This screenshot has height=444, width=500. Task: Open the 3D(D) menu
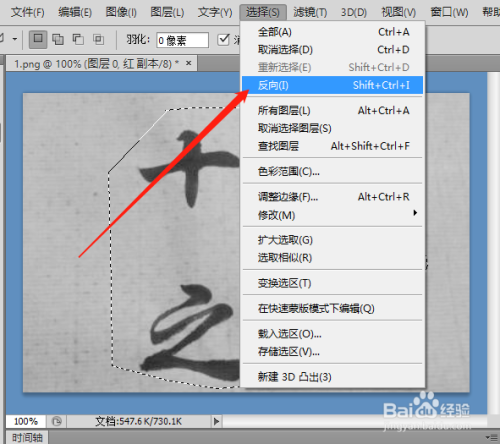tap(354, 13)
